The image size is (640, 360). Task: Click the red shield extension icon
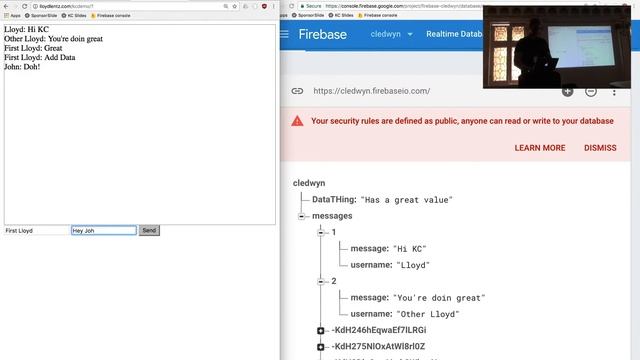click(x=264, y=7)
